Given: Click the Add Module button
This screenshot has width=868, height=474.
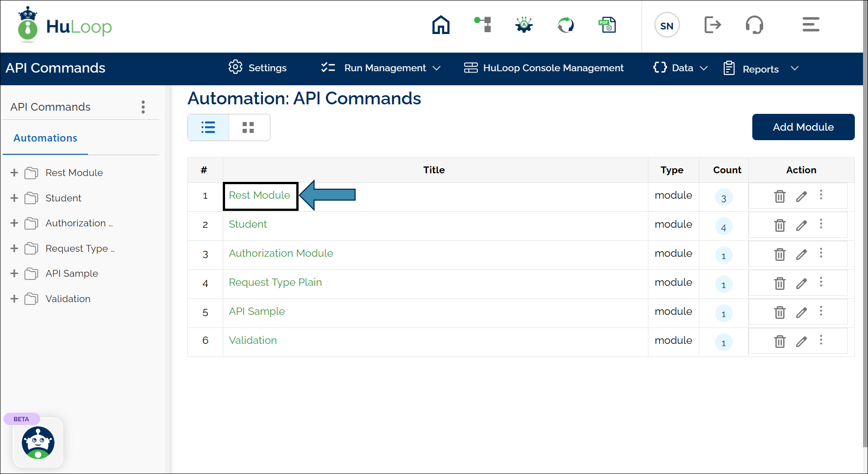Looking at the screenshot, I should pos(803,127).
